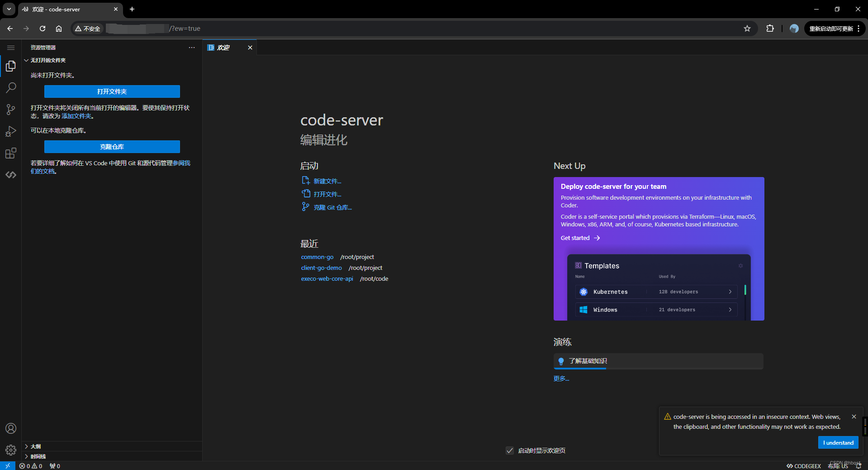
Task: Open the Explorer view in activity bar
Action: [x=11, y=67]
